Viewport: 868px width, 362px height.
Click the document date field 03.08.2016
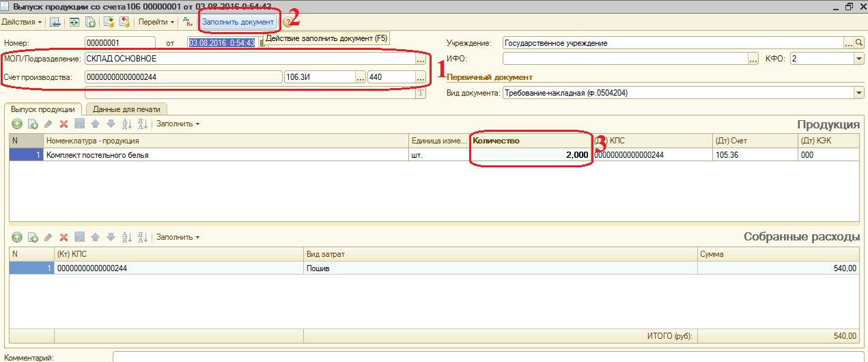pyautogui.click(x=222, y=43)
